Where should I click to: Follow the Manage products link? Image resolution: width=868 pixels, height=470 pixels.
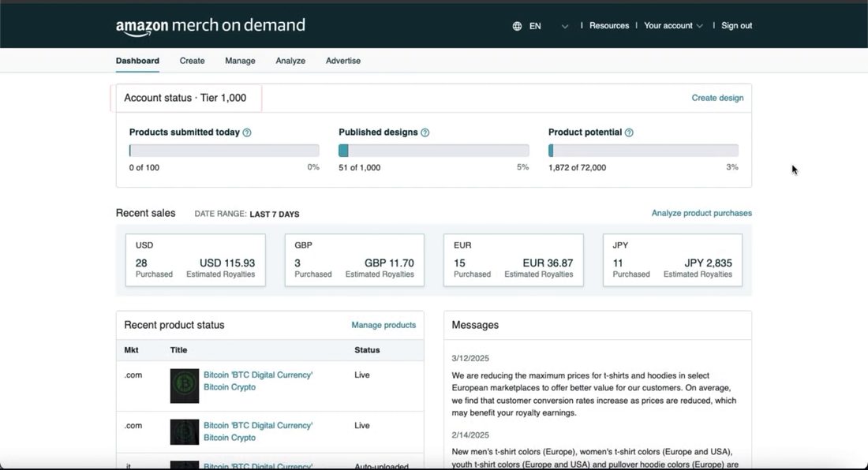(383, 325)
